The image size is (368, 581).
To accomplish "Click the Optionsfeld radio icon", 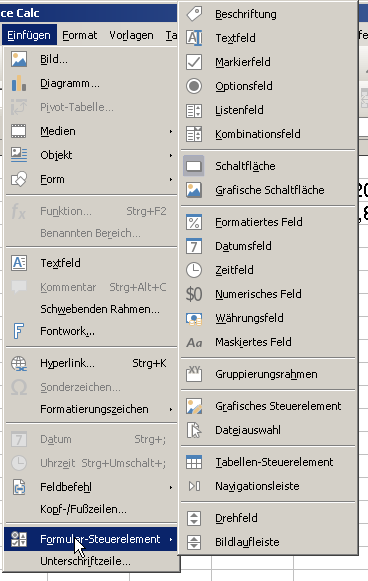I will click(194, 86).
